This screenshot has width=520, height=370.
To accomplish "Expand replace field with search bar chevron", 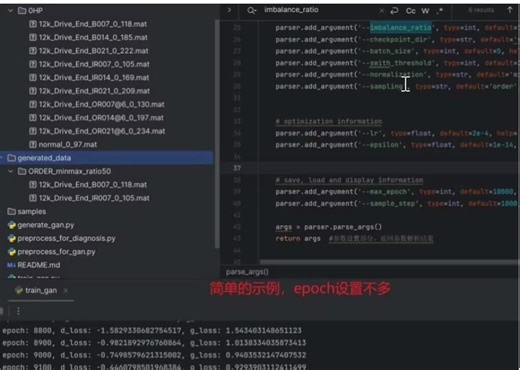I will [x=229, y=10].
